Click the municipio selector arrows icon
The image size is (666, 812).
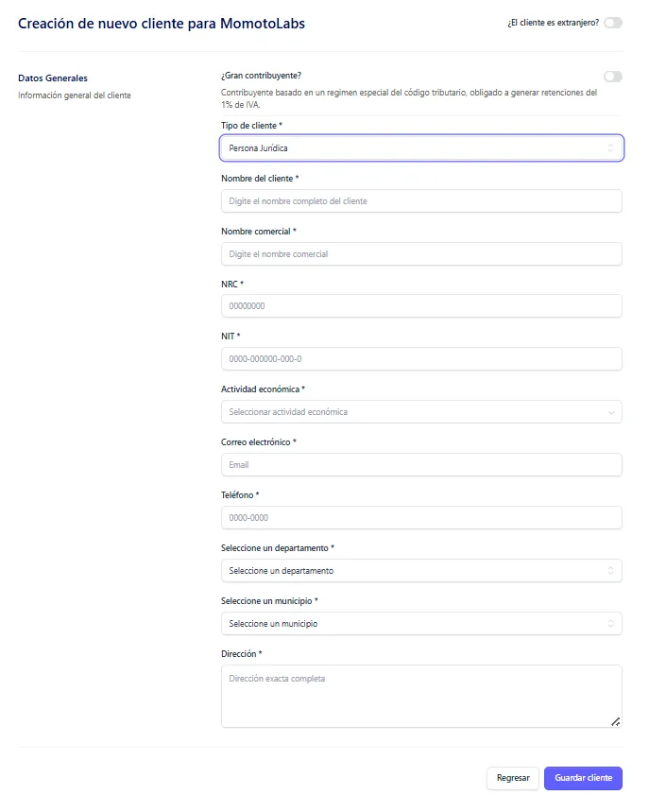[x=611, y=624]
